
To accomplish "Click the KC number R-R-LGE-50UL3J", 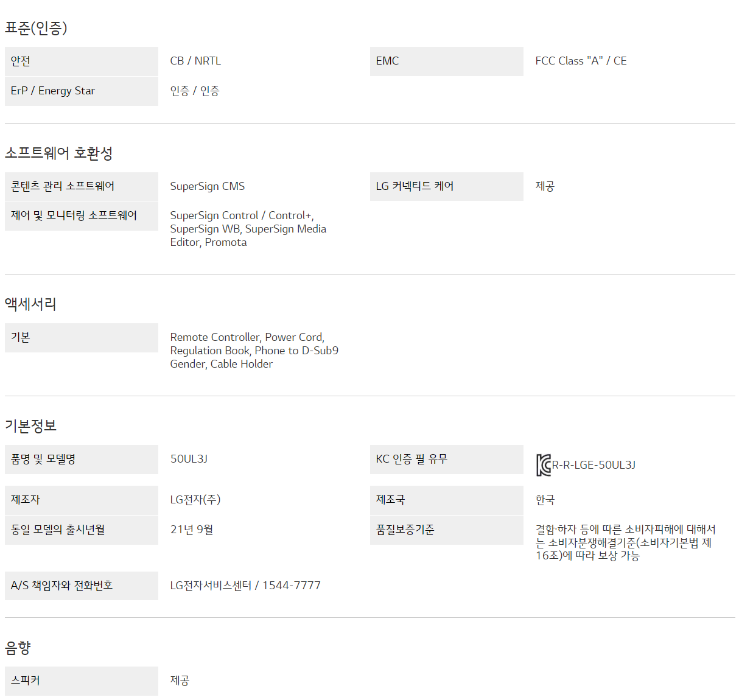I will (594, 465).
